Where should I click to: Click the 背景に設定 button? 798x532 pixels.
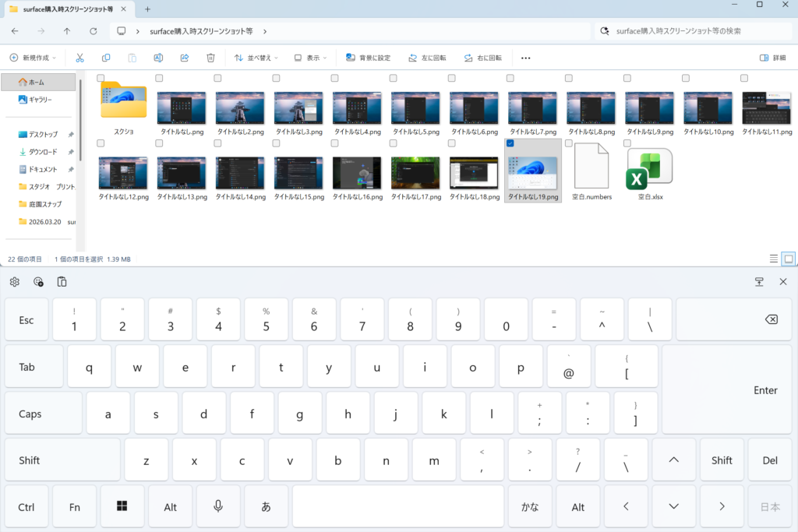[x=369, y=58]
